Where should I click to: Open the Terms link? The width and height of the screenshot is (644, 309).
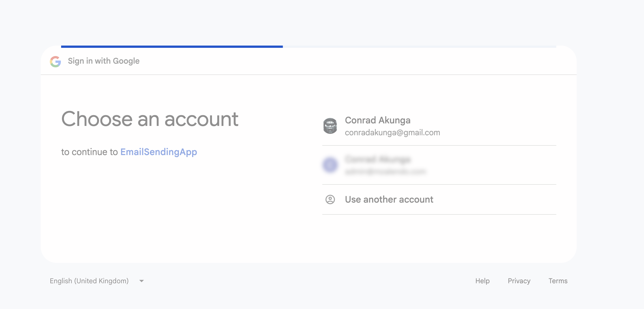(x=558, y=281)
